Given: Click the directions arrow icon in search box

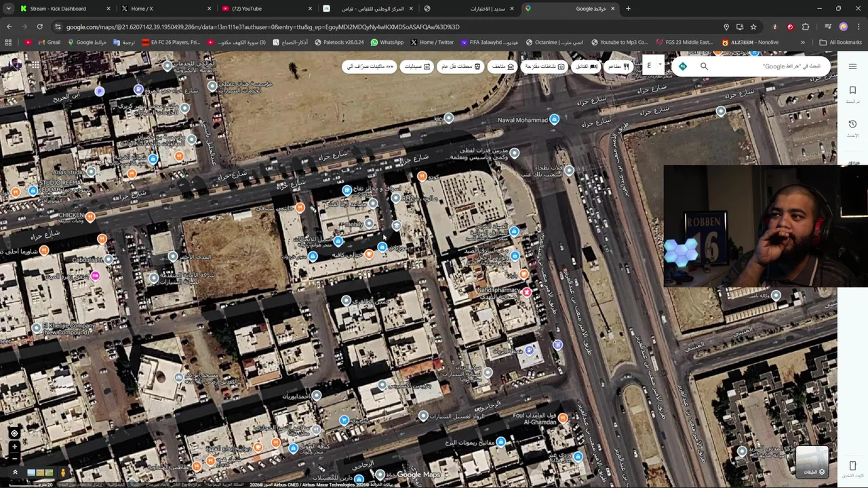Looking at the screenshot, I should pos(683,66).
